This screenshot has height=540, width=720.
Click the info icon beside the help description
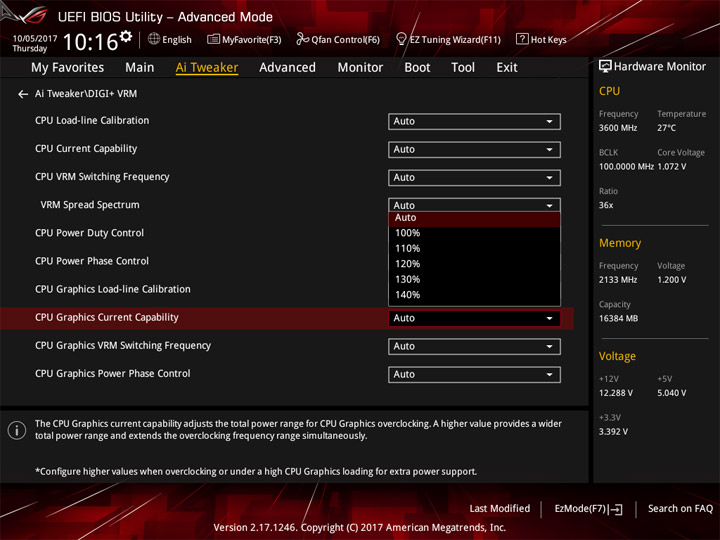[x=17, y=430]
